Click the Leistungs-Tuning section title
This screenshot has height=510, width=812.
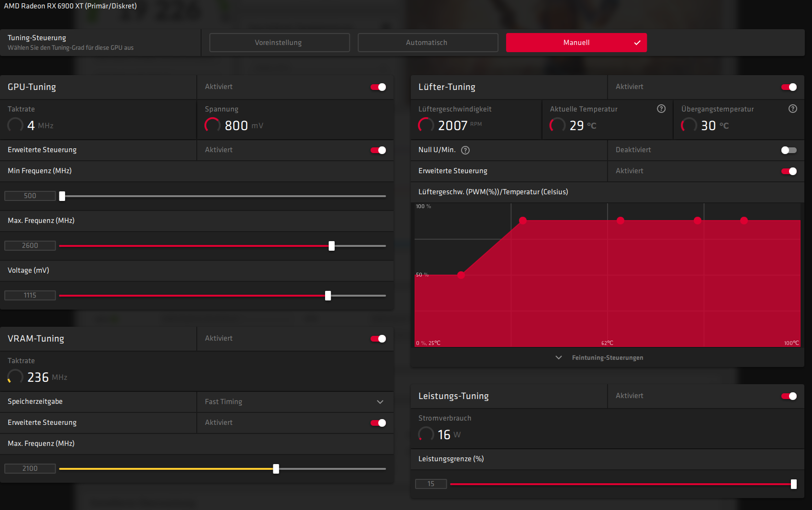pos(454,396)
